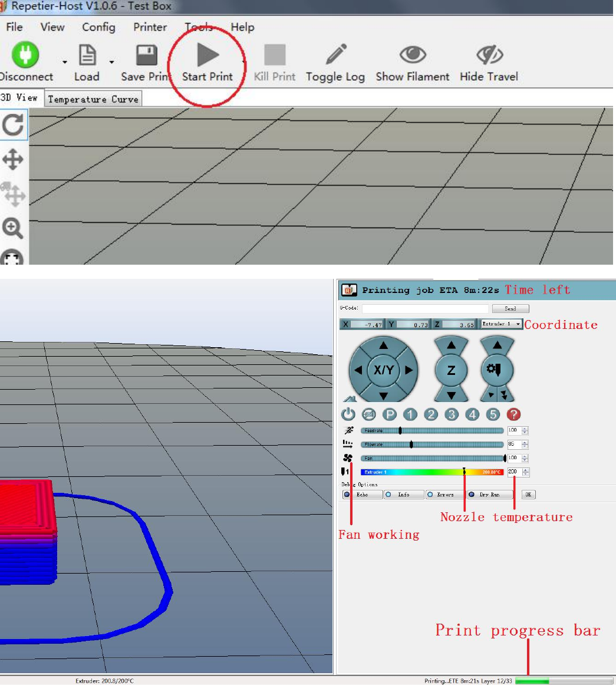
Task: Toggle the Echo debug option
Action: (362, 495)
